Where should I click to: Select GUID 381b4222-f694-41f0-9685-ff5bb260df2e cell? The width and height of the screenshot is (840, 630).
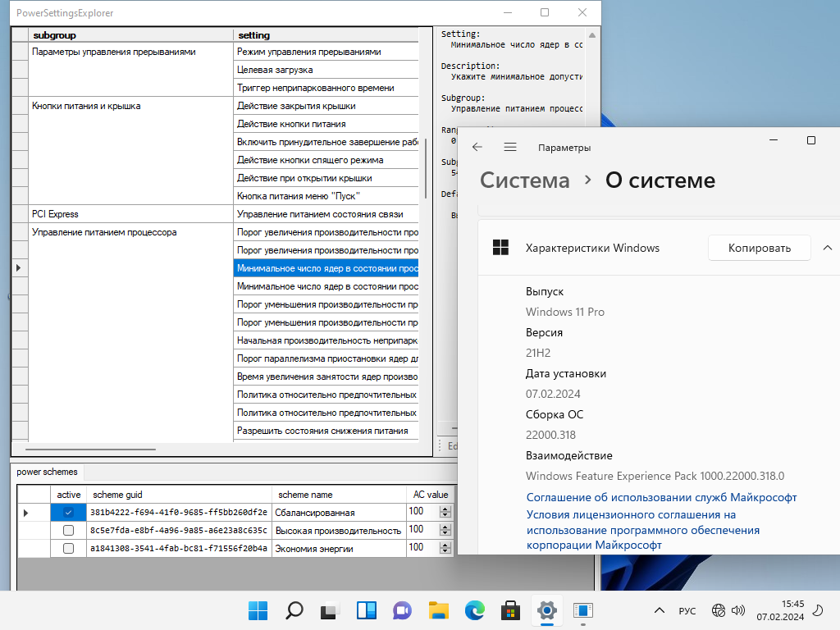179,512
